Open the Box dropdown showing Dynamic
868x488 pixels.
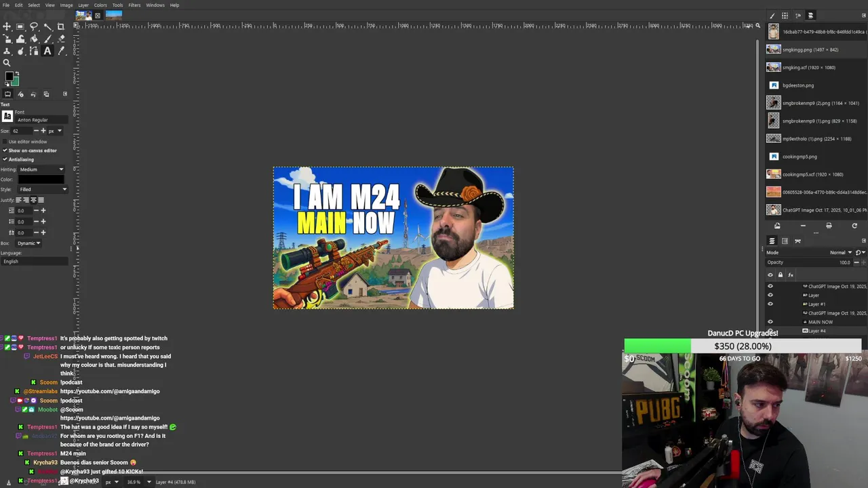pyautogui.click(x=29, y=243)
